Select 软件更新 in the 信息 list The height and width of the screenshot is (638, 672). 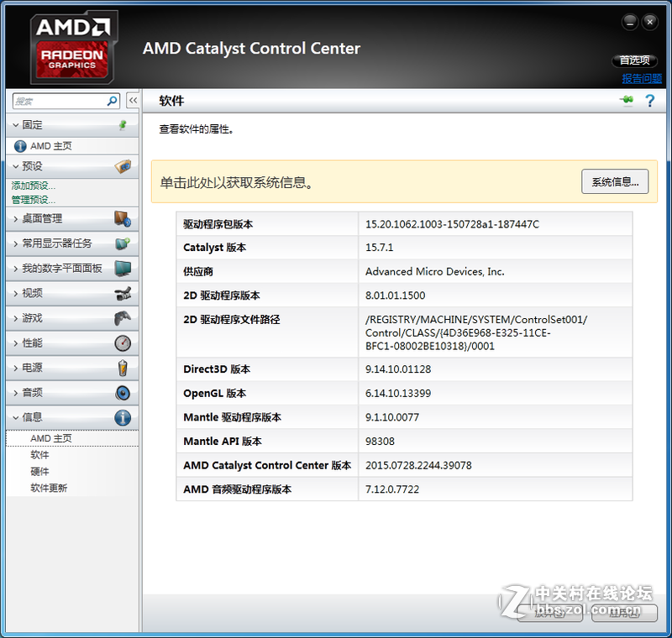coord(49,488)
